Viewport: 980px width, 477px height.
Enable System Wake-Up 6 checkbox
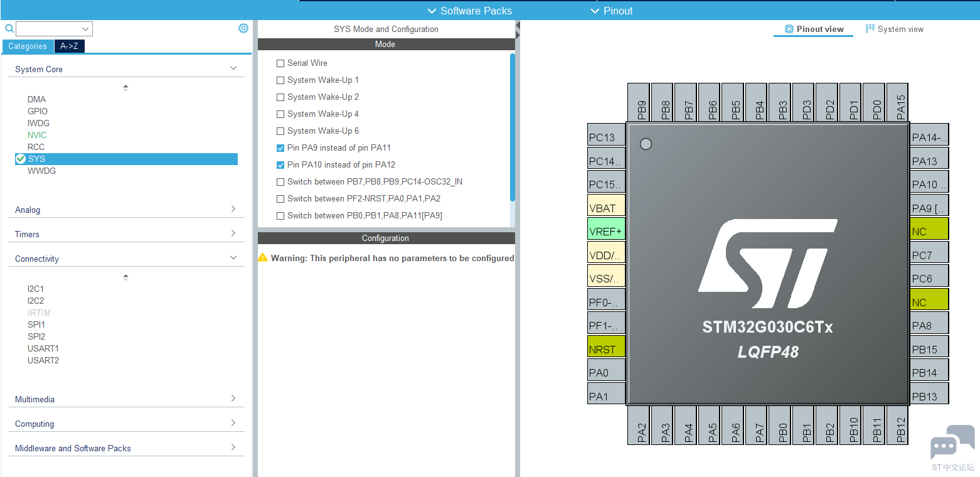click(x=280, y=131)
